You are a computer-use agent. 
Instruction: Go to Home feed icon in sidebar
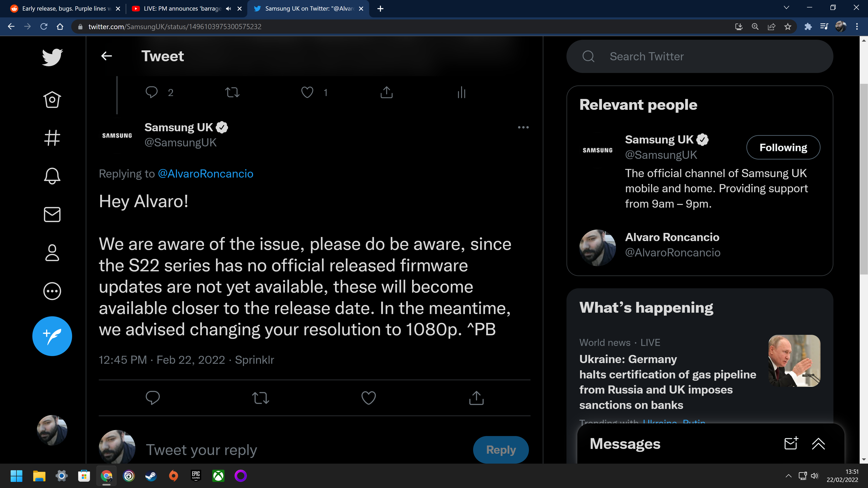(52, 100)
